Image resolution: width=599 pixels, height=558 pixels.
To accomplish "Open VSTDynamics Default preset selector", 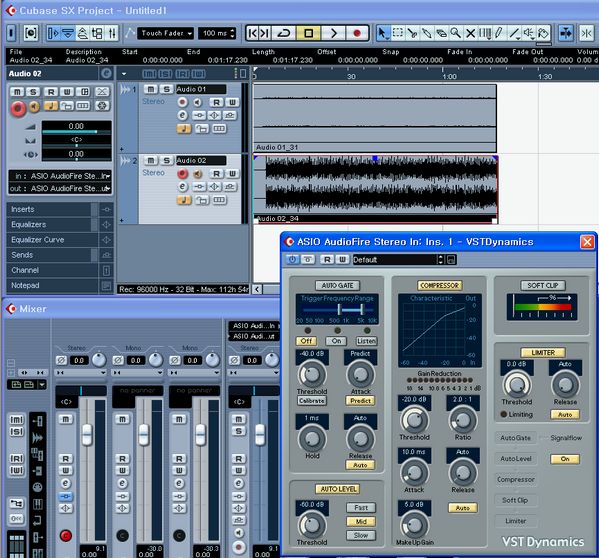I will 398,260.
